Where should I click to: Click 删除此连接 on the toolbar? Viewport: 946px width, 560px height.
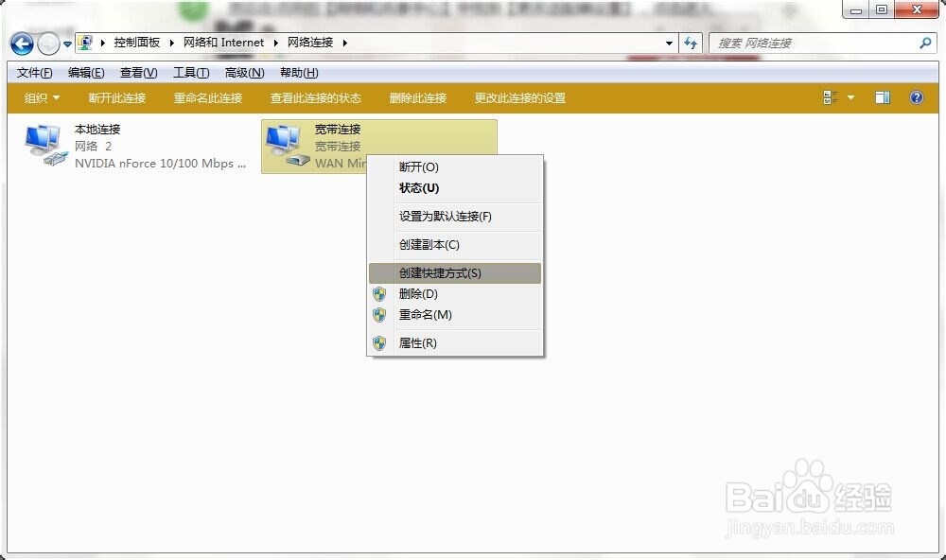418,96
